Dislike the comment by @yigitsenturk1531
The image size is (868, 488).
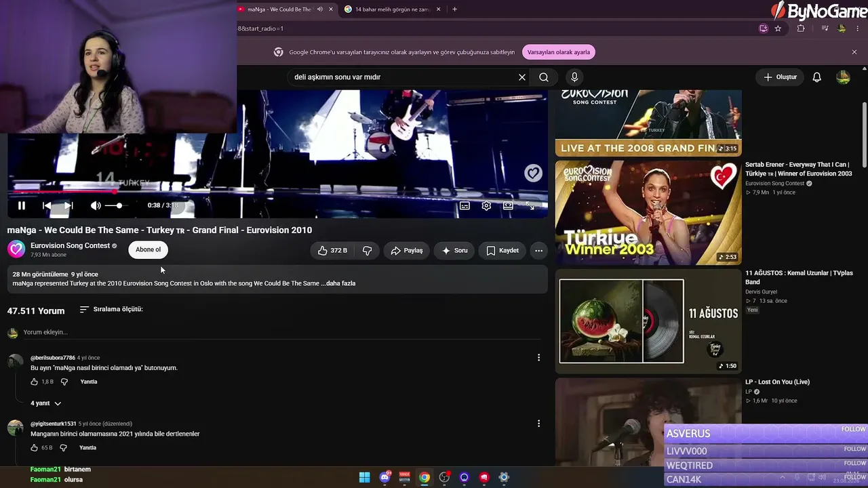click(63, 447)
